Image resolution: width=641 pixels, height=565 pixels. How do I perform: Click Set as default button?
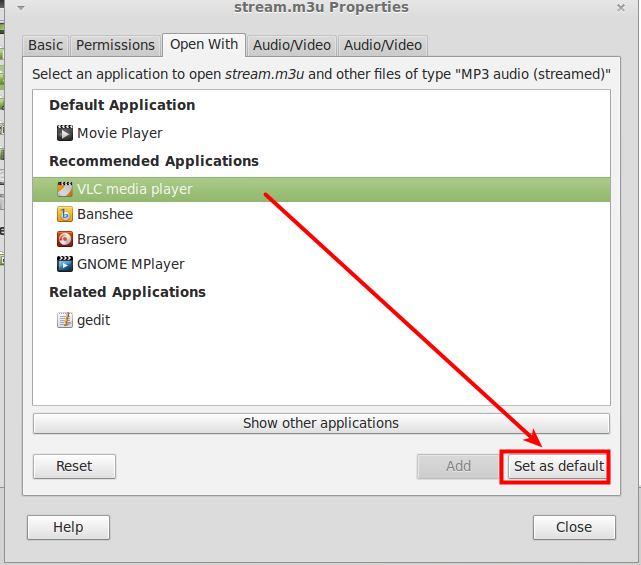(558, 466)
